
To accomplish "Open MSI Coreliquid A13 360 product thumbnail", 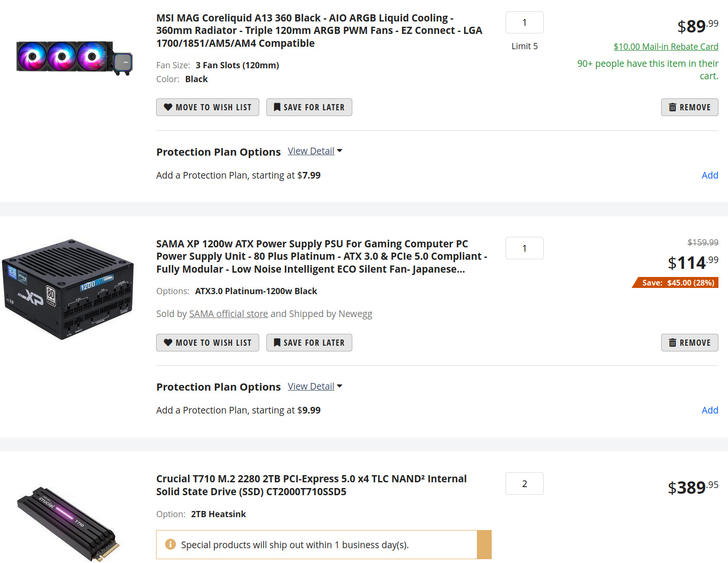I will pos(74,57).
